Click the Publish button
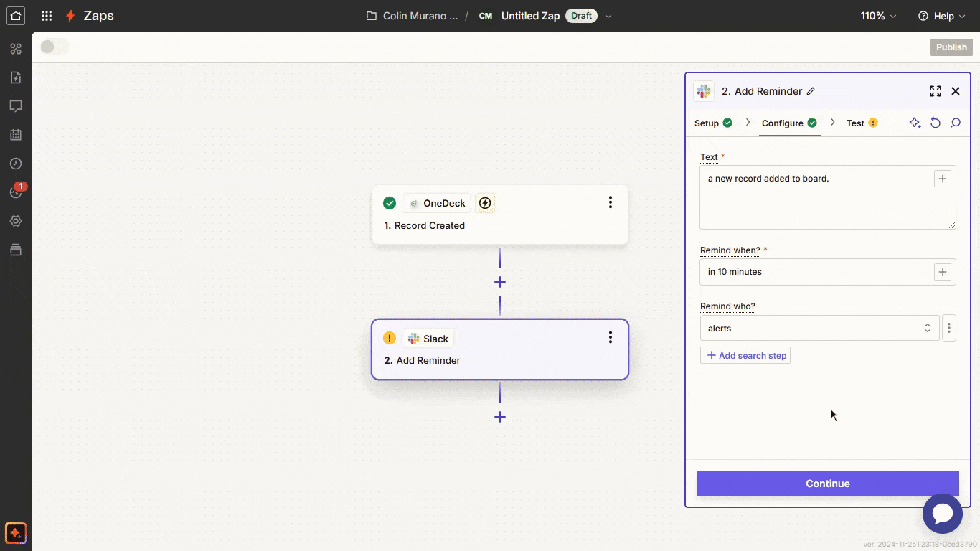 point(951,47)
